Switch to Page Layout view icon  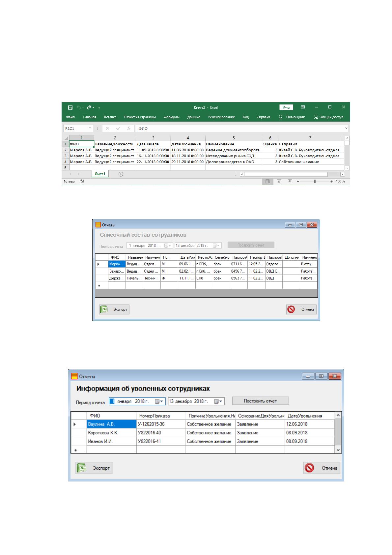(279, 181)
